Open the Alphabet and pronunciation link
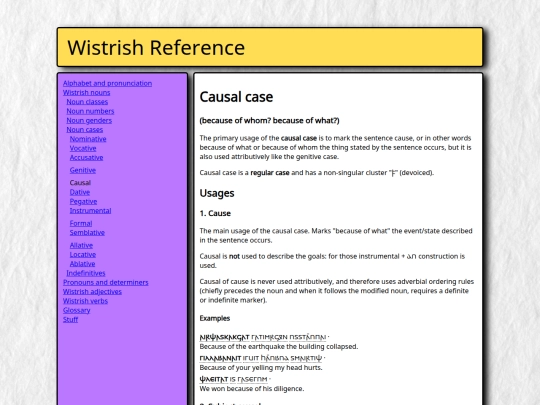 (x=107, y=83)
